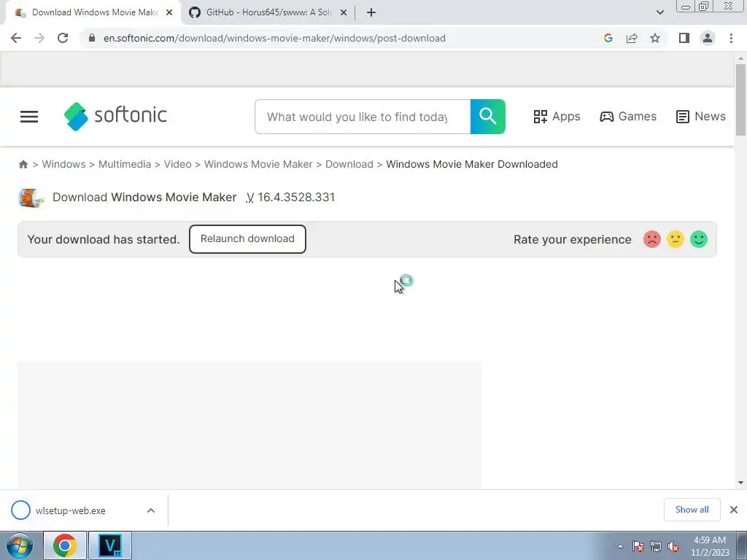This screenshot has height=560, width=747.
Task: Open a new browser tab
Action: 371,12
